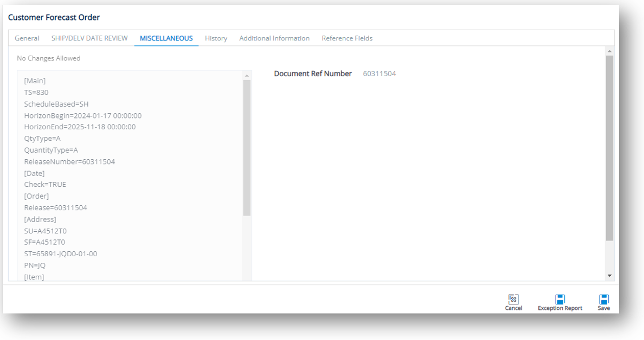Click the [Address] line
Image resolution: width=644 pixels, height=340 pixels.
click(x=40, y=220)
